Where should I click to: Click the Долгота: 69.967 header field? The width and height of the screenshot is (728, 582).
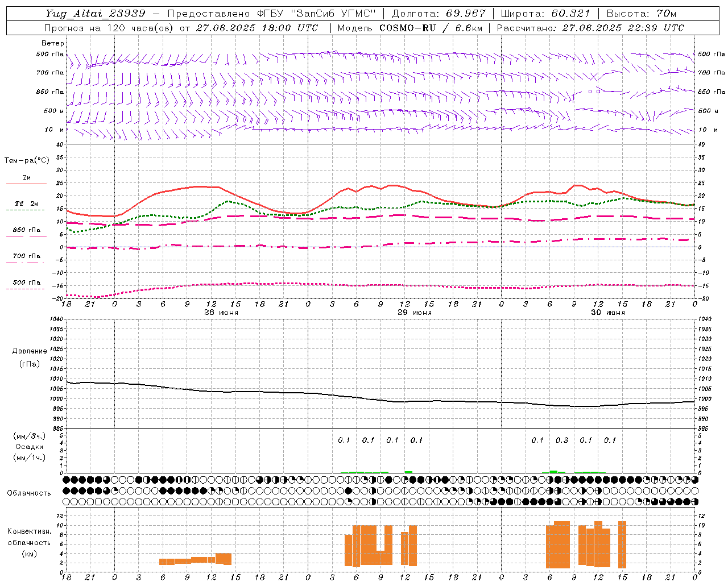(439, 14)
